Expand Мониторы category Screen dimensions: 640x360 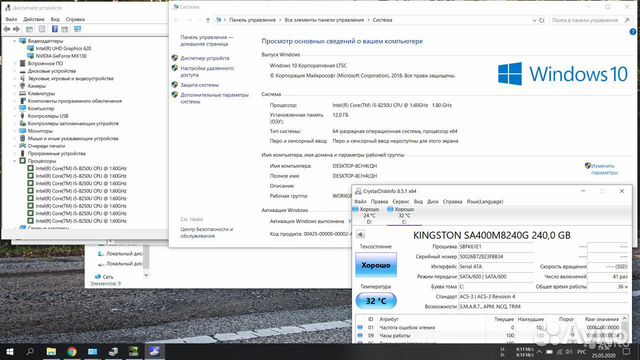click(14, 131)
